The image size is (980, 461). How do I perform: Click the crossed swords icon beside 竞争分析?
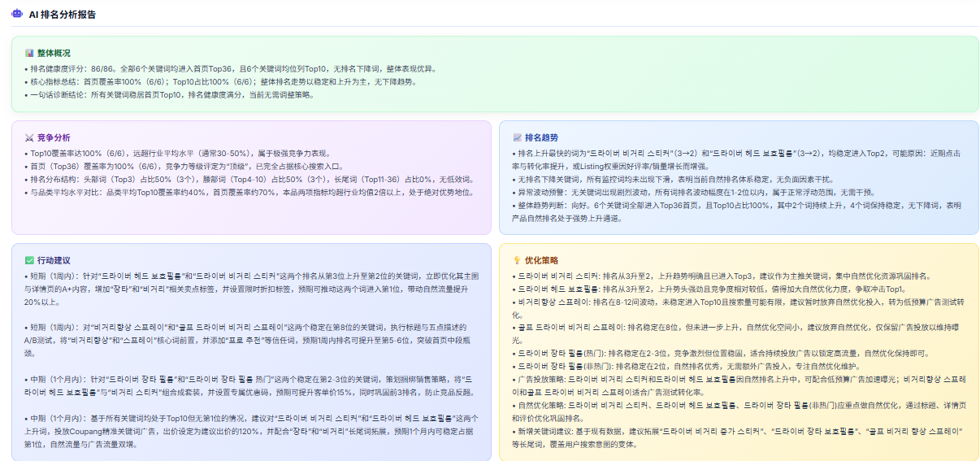pyautogui.click(x=29, y=137)
